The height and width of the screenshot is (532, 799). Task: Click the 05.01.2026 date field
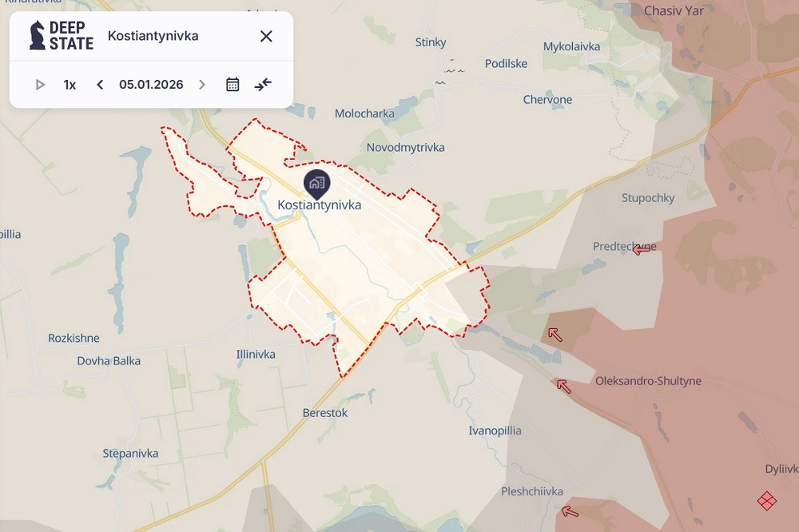tap(151, 85)
